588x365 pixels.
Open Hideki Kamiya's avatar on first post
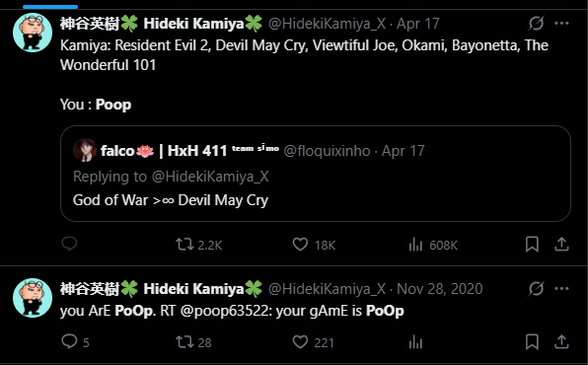click(33, 33)
